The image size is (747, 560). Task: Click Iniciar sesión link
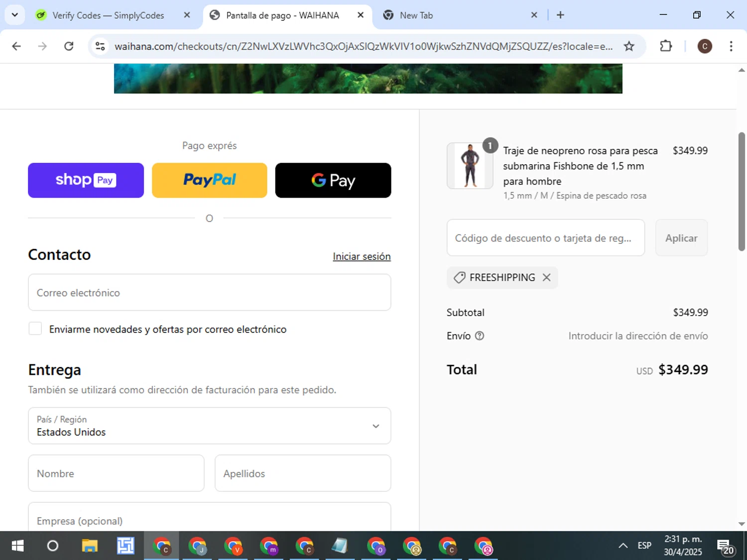[x=362, y=256]
